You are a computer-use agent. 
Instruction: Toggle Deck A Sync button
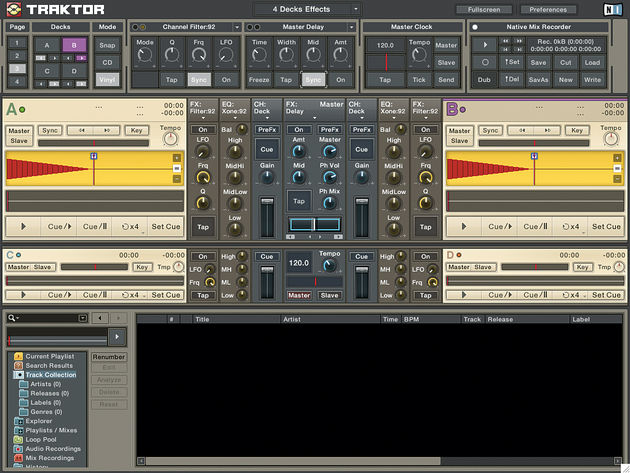click(50, 130)
